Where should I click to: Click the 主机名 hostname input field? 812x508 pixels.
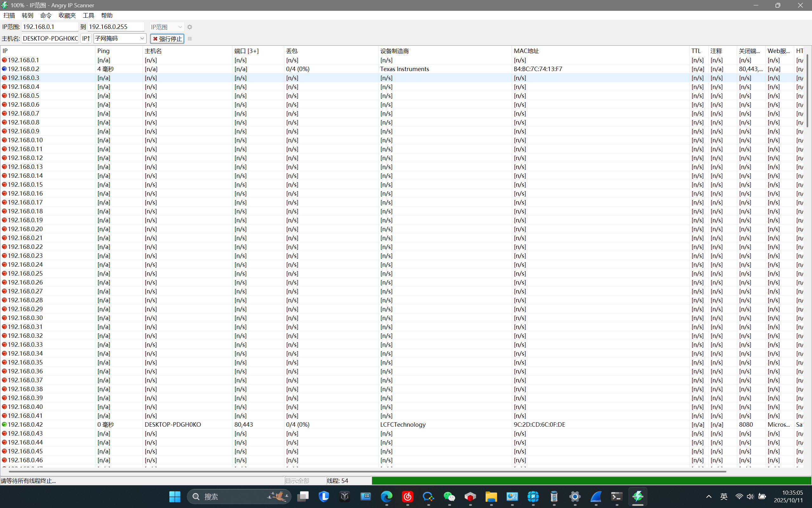coord(50,39)
